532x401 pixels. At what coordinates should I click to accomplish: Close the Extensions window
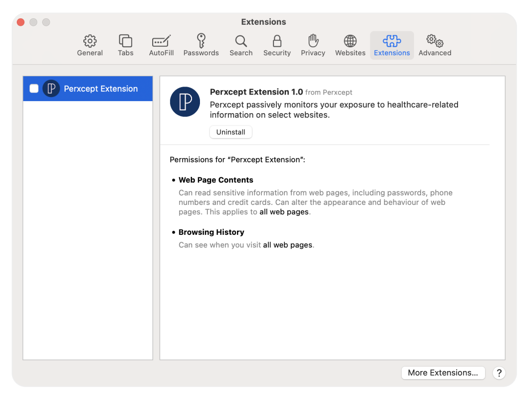(x=21, y=22)
